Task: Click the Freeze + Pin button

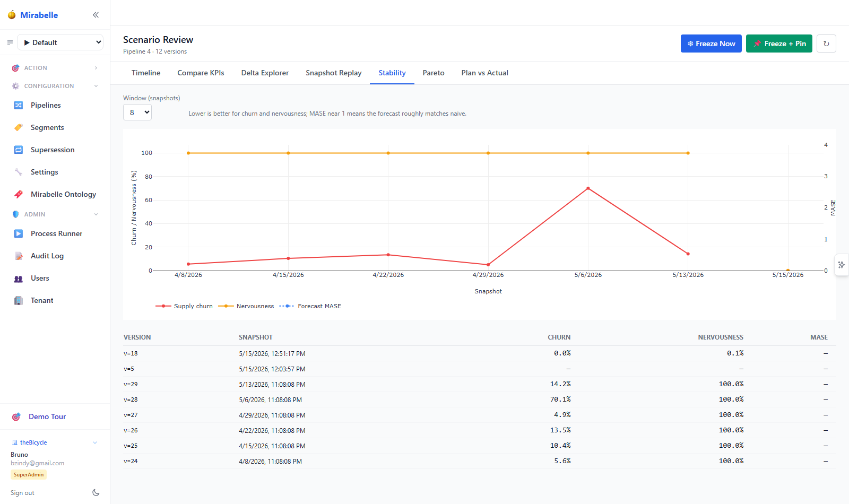Action: (779, 44)
